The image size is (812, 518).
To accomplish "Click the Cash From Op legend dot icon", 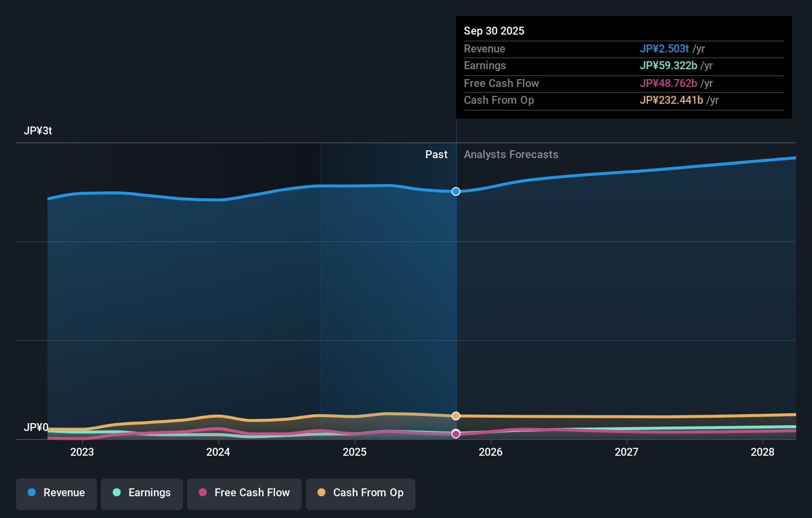I will click(321, 492).
